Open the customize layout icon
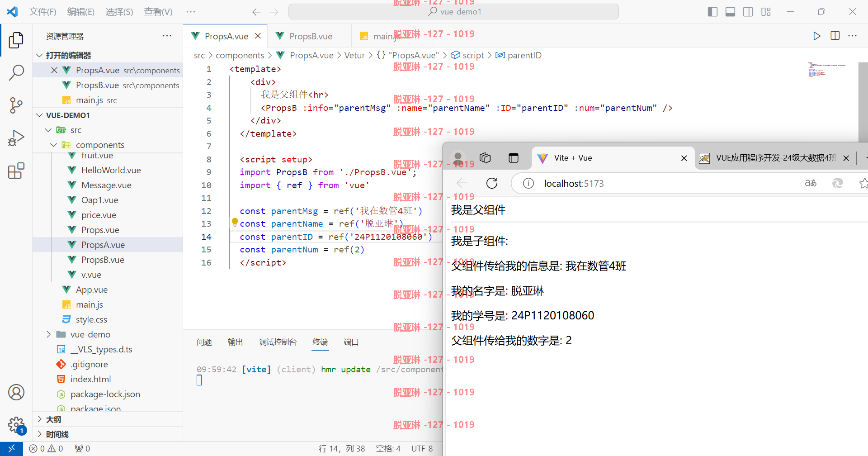The width and height of the screenshot is (868, 456). (x=766, y=12)
